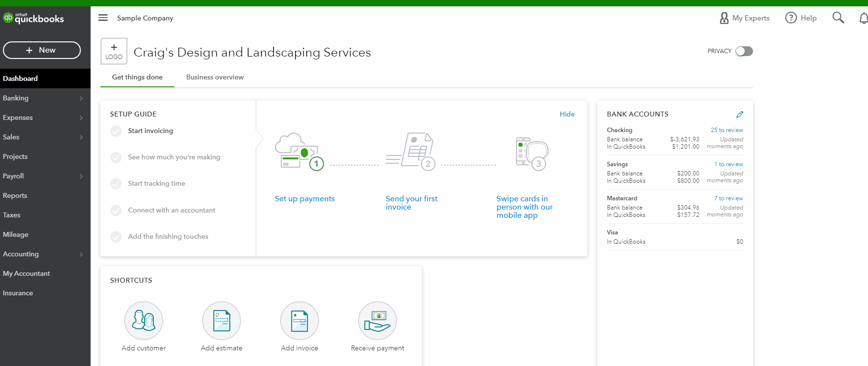Click the search magnifier icon

click(x=838, y=18)
